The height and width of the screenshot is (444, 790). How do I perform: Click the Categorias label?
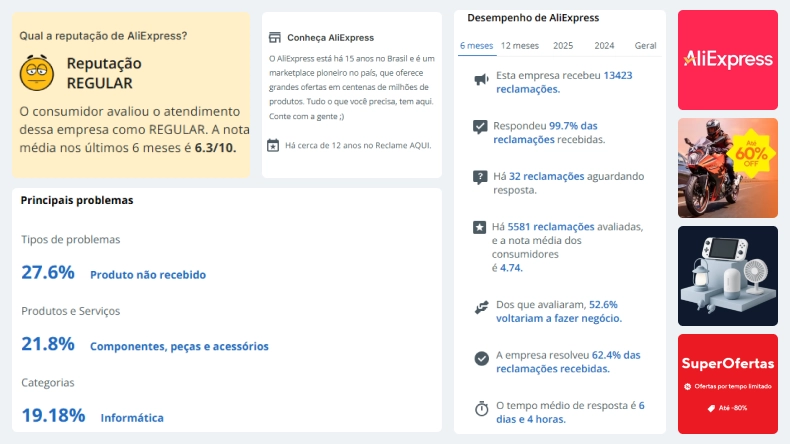tap(47, 383)
